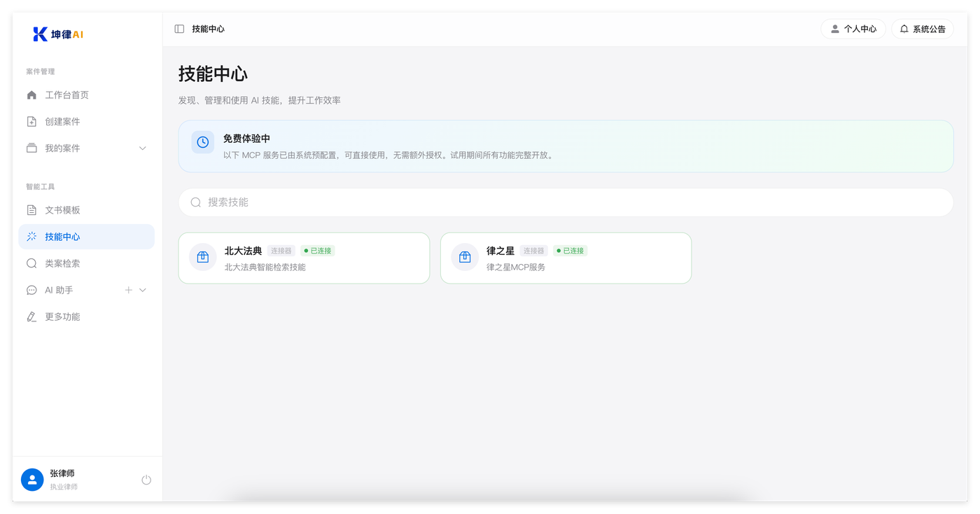Screen dimensions: 980x514
Task: Click the power logout icon
Action: [146, 480]
